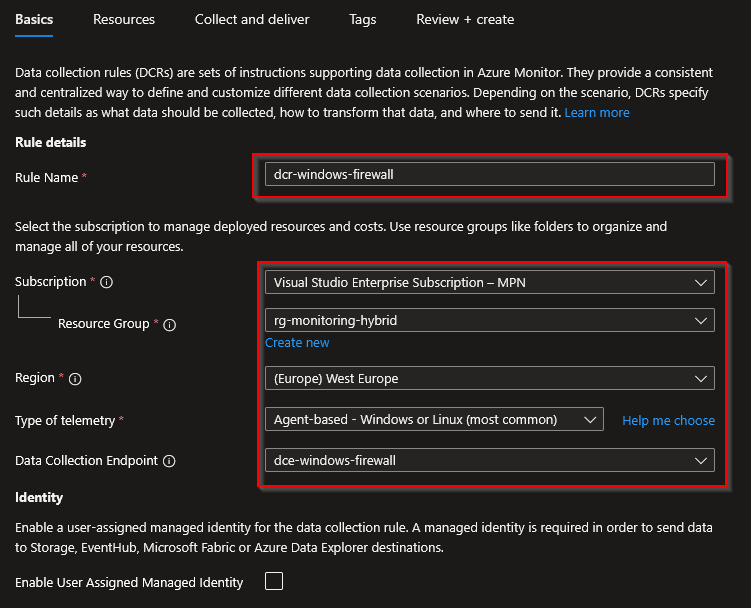Viewport: 751px width, 608px height.
Task: Open the Help me choose link
Action: [x=668, y=420]
